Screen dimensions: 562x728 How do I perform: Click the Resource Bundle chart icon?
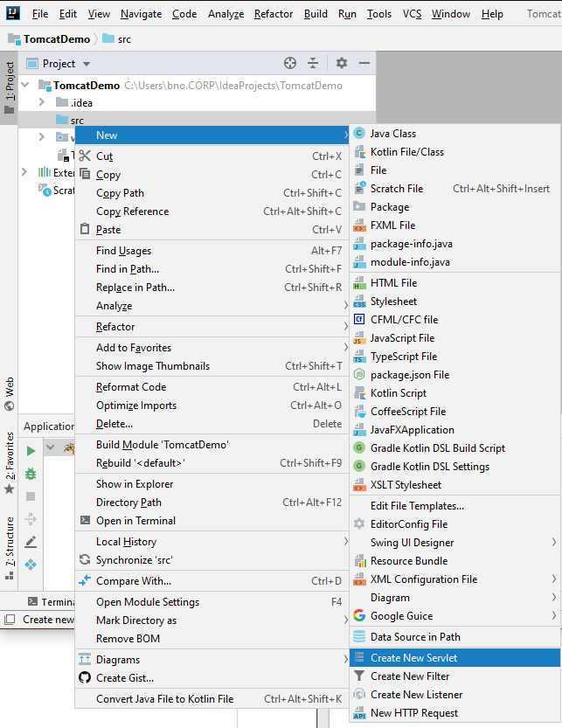359,561
